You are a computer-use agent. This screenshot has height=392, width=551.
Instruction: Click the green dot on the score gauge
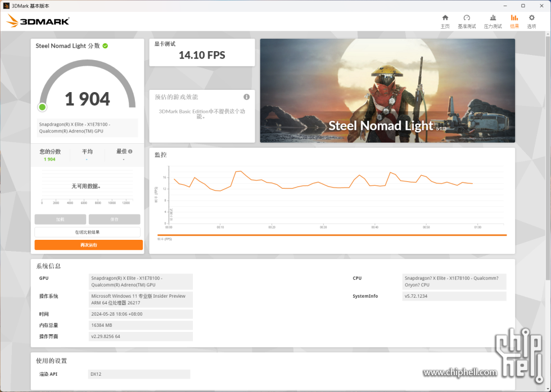[x=42, y=107]
